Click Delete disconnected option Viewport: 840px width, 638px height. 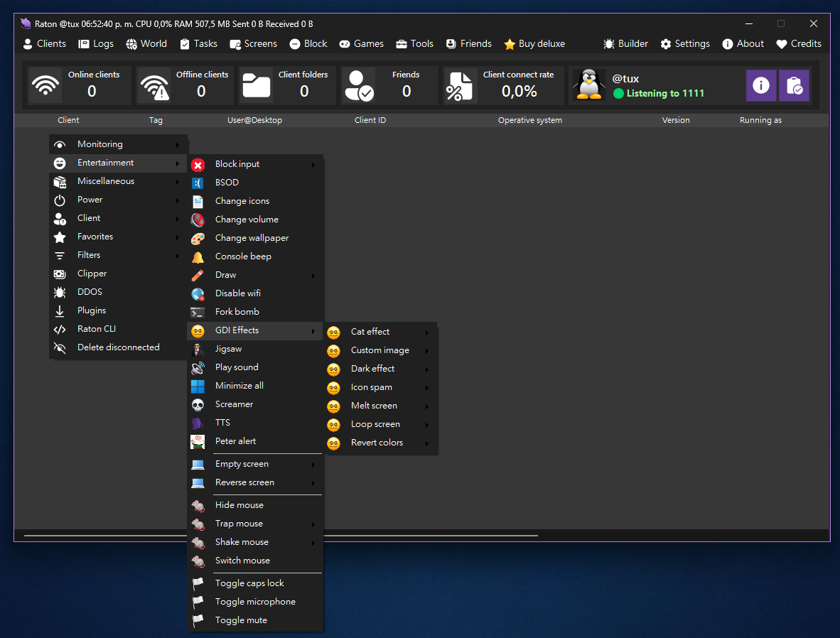pyautogui.click(x=119, y=347)
